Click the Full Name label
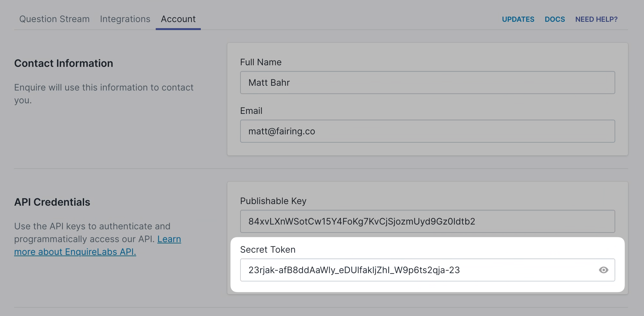Viewport: 644px width, 316px height. click(261, 62)
